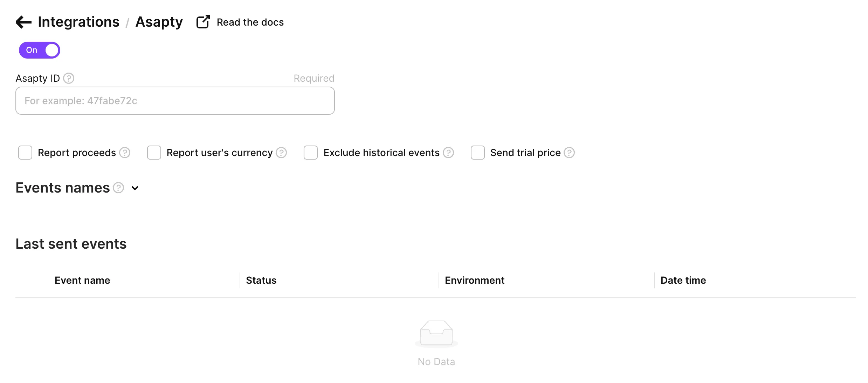Click the Asapty ID input field
The width and height of the screenshot is (868, 383).
coord(175,101)
